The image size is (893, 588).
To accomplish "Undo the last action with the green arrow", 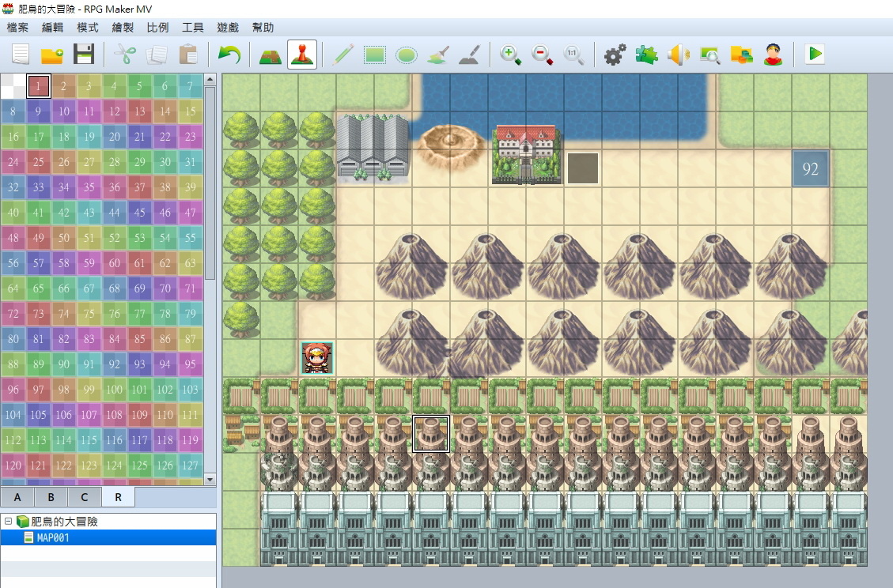I will coord(229,55).
